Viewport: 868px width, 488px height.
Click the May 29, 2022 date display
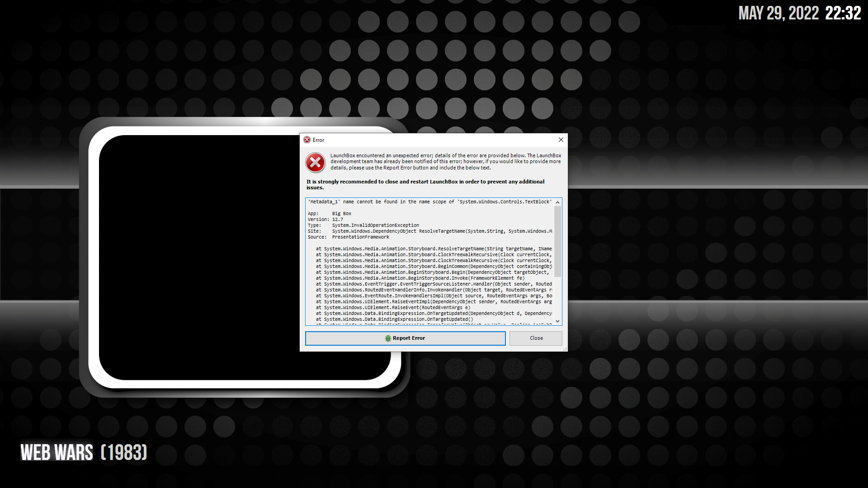(778, 13)
